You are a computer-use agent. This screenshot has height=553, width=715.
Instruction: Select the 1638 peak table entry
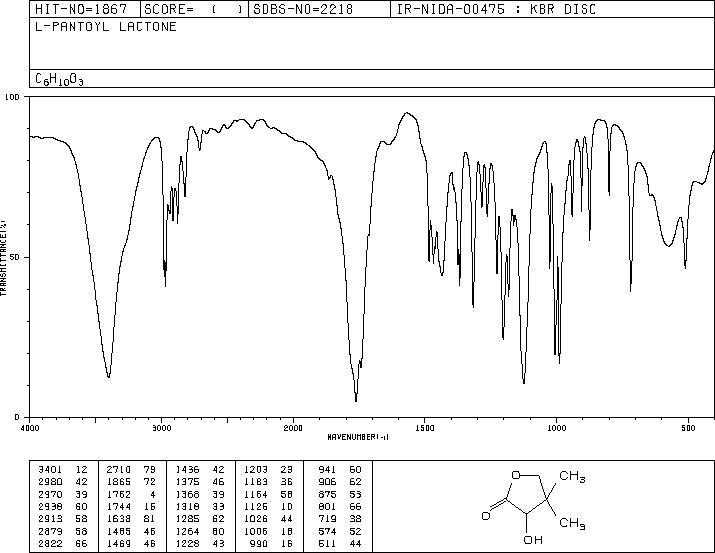131,519
